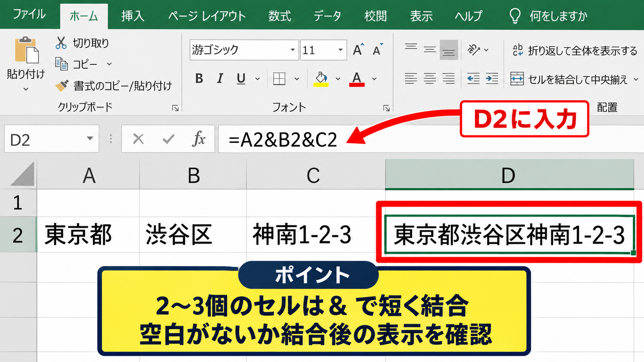Toggle underline formatting
Screen dimensions: 644x362
pos(241,78)
